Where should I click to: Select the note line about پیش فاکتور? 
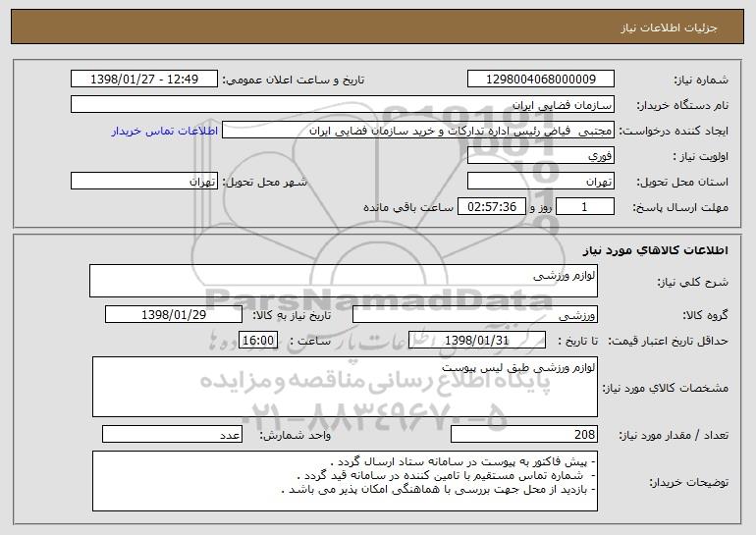[462, 462]
